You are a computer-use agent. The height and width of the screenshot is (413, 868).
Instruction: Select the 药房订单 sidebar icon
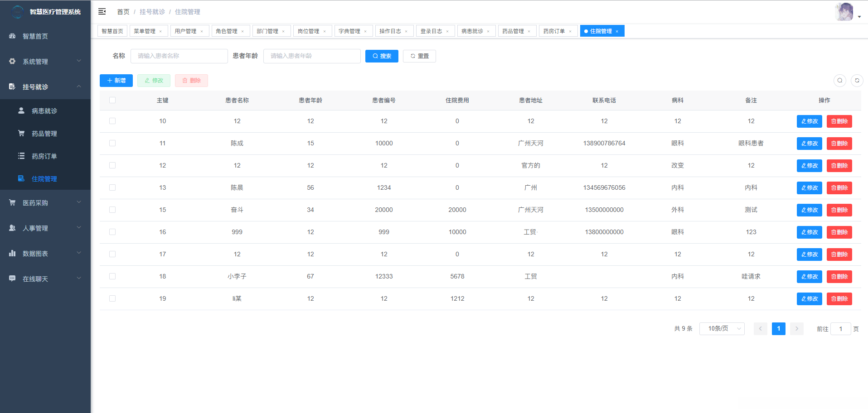tap(21, 156)
